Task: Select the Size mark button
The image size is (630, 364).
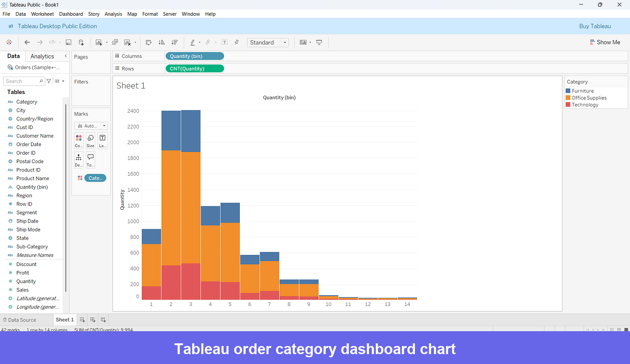Action: point(90,141)
